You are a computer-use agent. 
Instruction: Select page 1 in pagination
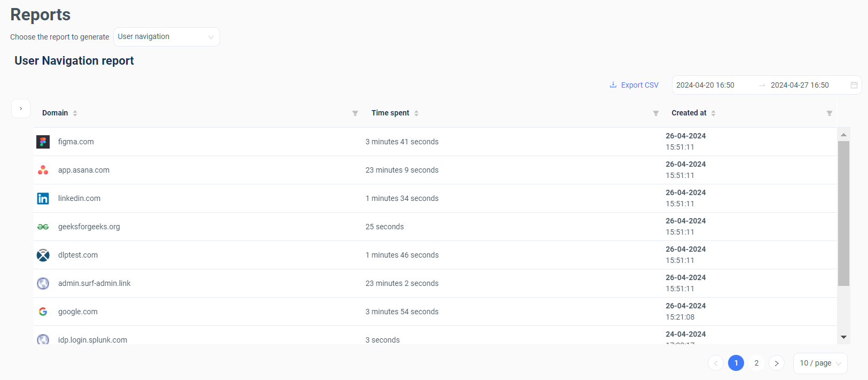point(736,363)
